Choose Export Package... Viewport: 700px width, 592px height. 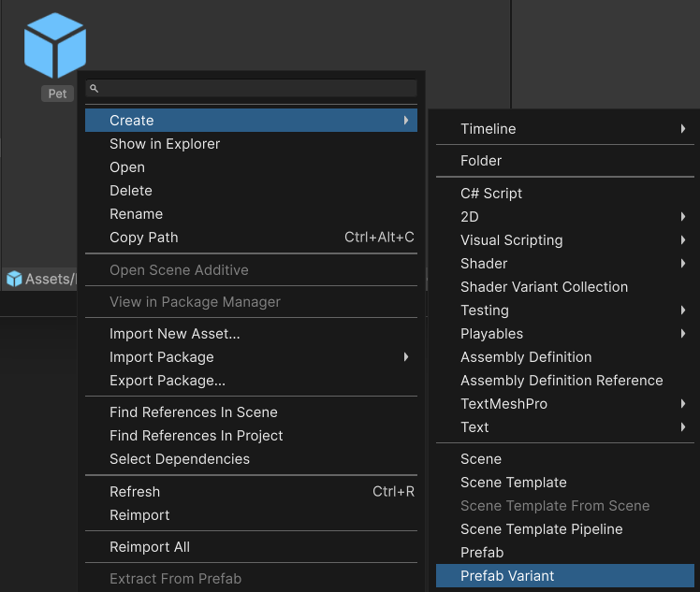(x=251, y=381)
